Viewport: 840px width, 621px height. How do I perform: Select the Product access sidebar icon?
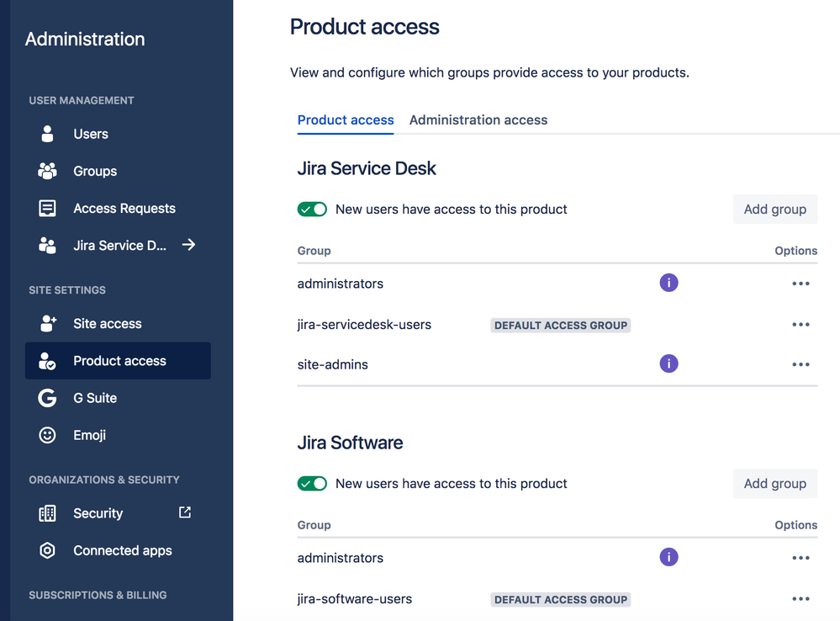click(x=47, y=360)
